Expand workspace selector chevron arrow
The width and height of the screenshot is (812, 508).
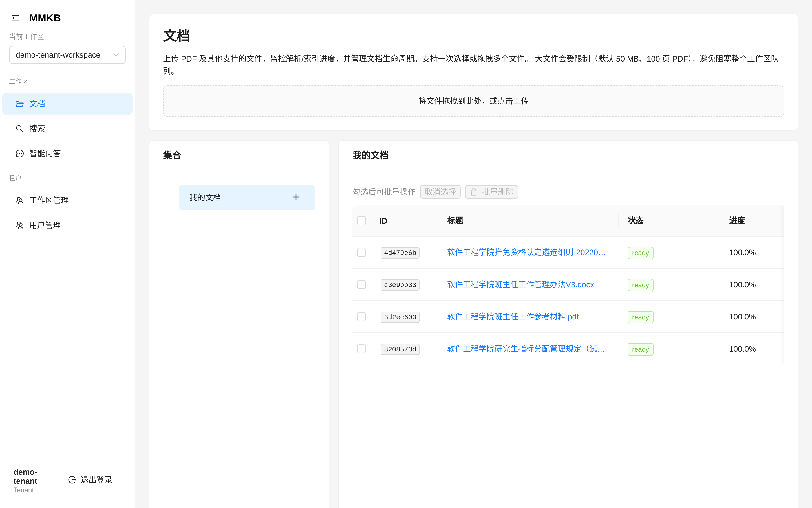(116, 55)
